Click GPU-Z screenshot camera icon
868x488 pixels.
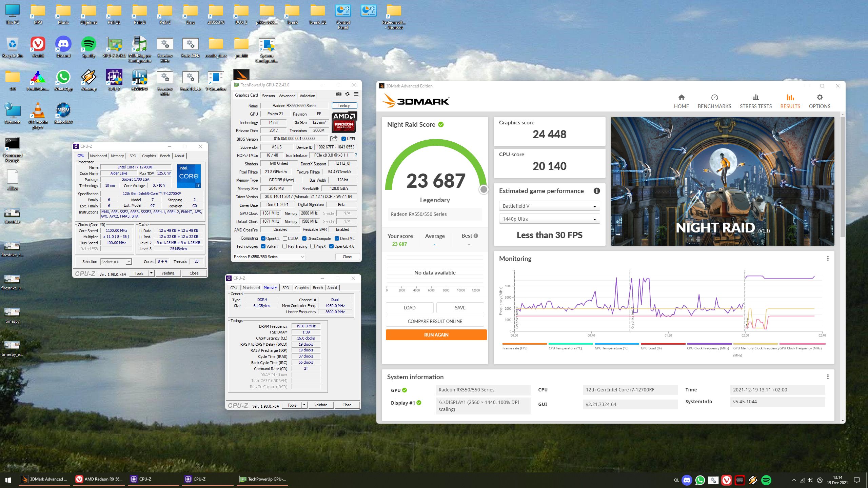(x=338, y=94)
